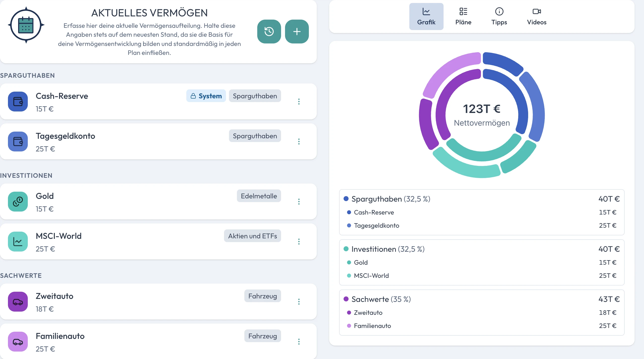The width and height of the screenshot is (644, 359).
Task: Open the three-dot menu for Tagesgeldkonto
Action: pos(299,142)
